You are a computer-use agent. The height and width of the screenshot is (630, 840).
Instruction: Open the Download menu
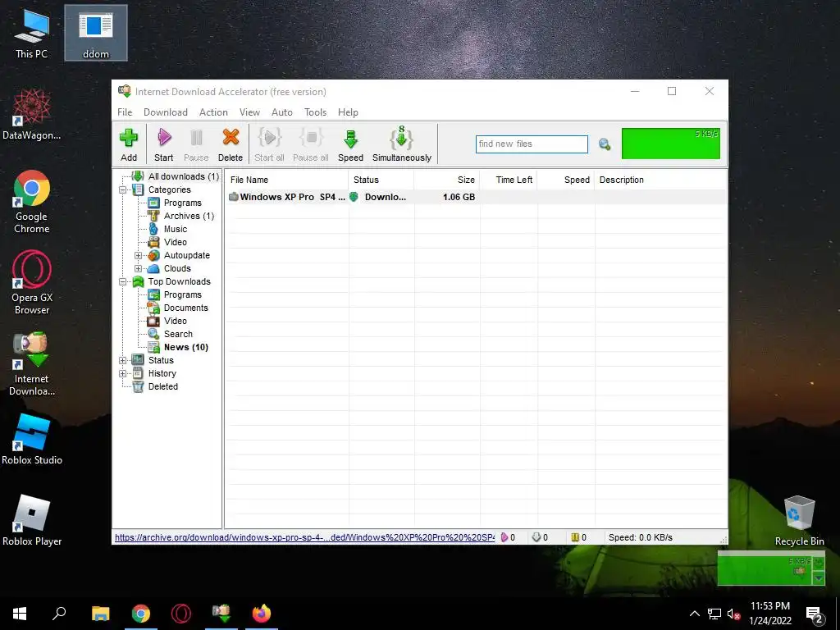click(166, 112)
